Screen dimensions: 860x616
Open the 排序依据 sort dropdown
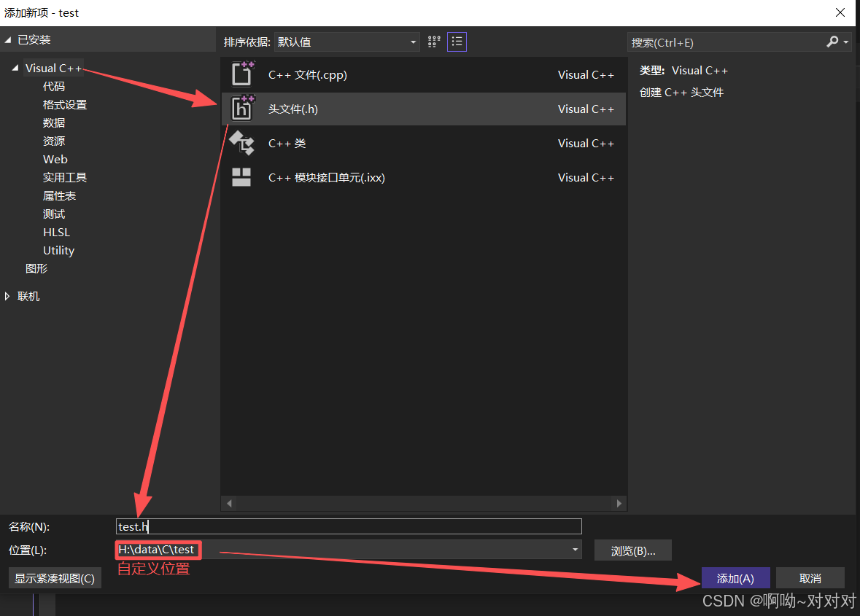pyautogui.click(x=413, y=42)
